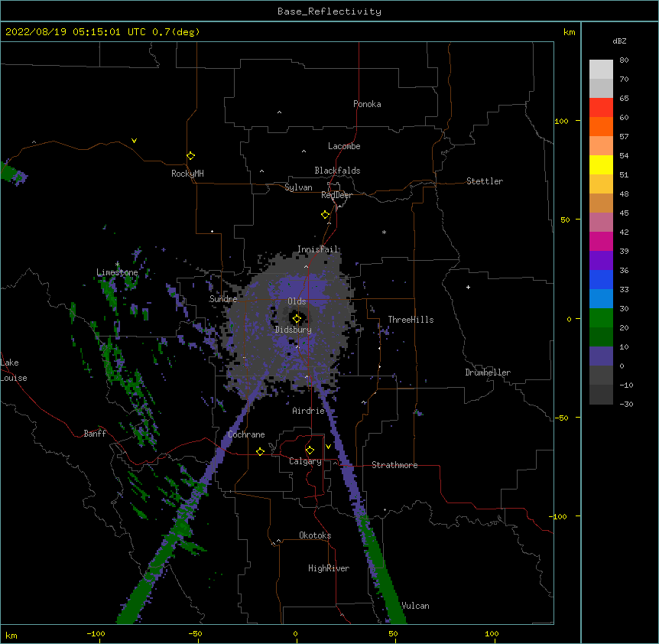Select the 42 dBZ magenta legend swatch

(x=601, y=241)
